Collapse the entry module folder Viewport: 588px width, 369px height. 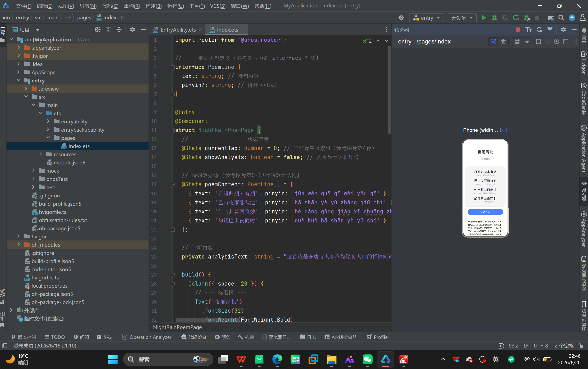tap(18, 80)
